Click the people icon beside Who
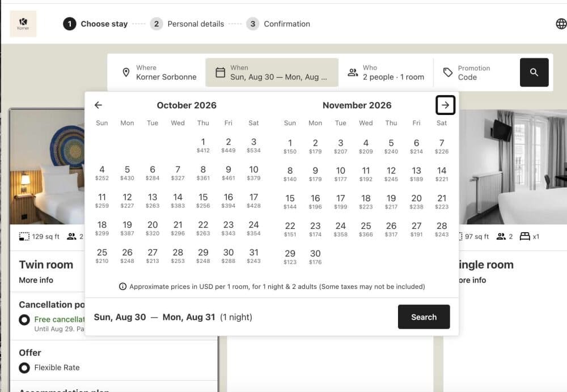 pos(353,73)
